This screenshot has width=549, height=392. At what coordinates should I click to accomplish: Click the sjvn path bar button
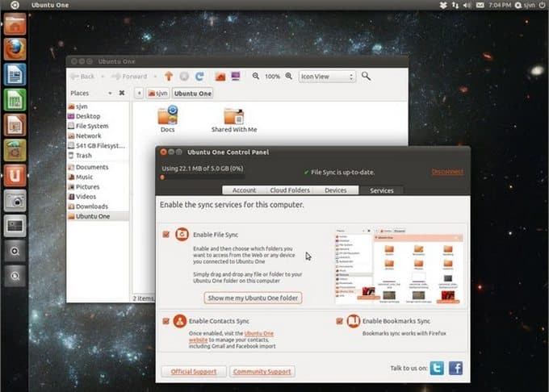click(158, 94)
